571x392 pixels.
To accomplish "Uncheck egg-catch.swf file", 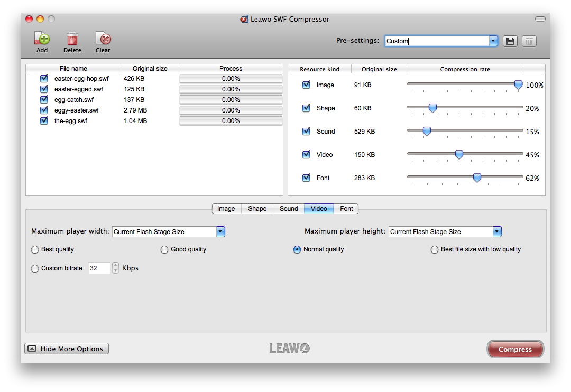I will pyautogui.click(x=44, y=99).
